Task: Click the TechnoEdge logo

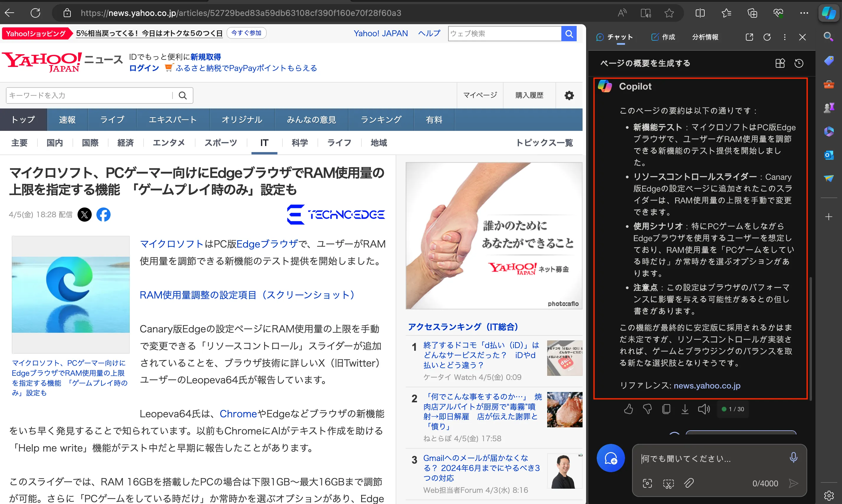Action: [336, 215]
